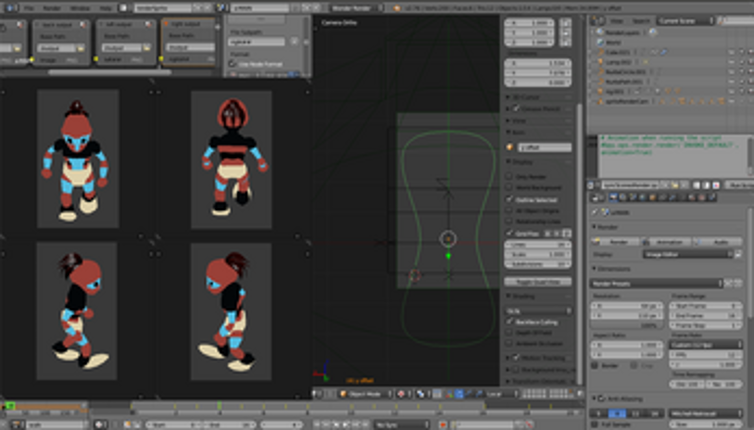754x430 pixels.
Task: Open the outliner View menu
Action: tap(616, 20)
